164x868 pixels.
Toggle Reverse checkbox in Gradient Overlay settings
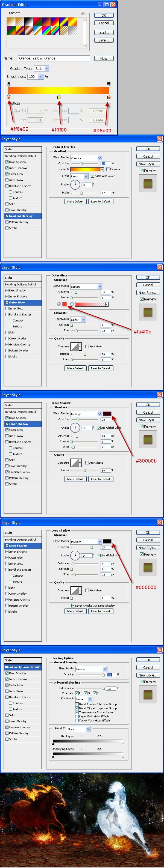click(108, 169)
